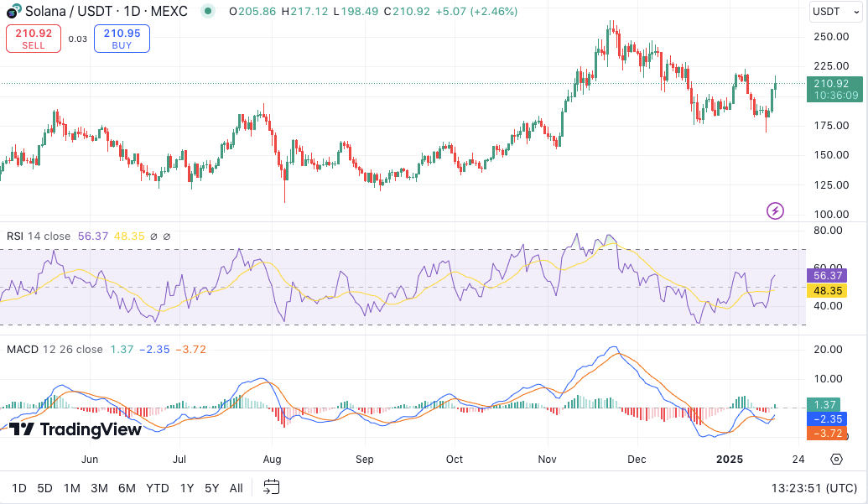The image size is (868, 504).
Task: Click the 13:23:51 (UTC) clock
Action: pyautogui.click(x=814, y=488)
